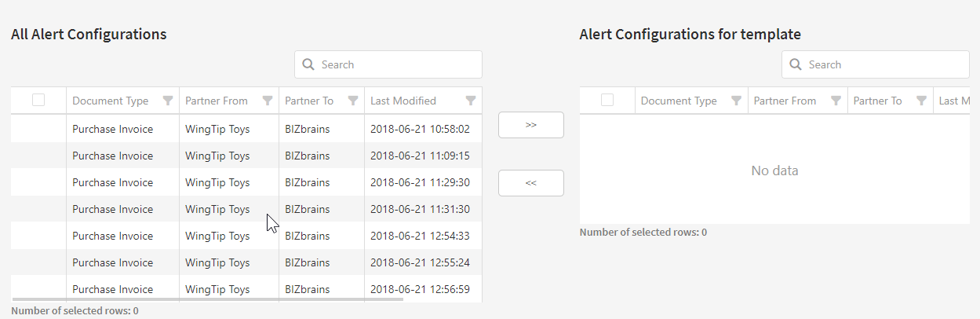Viewport: 980px width, 319px height.
Task: Toggle select-all checkbox in All Alert Configurations
Action: pyautogui.click(x=38, y=100)
